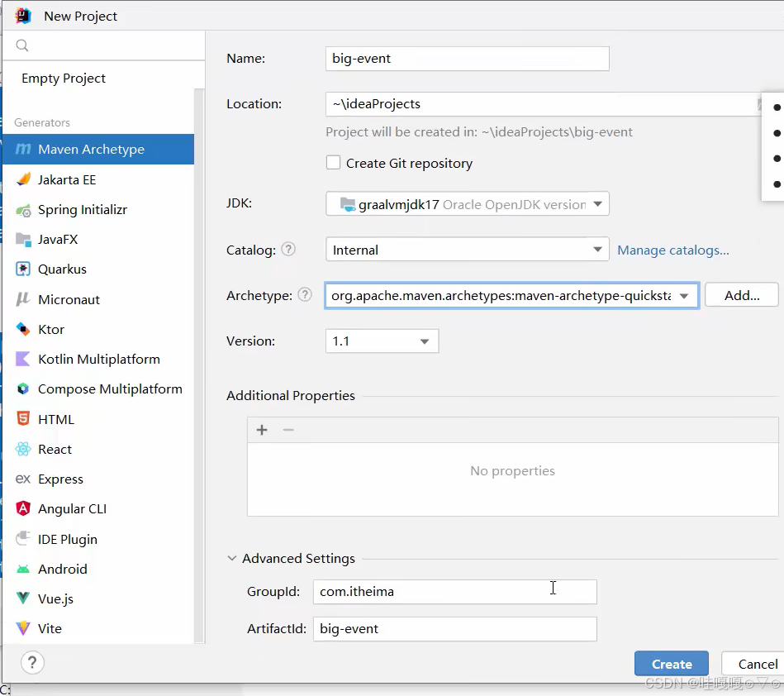This screenshot has width=784, height=696.
Task: Click the Archetype help question mark
Action: pyautogui.click(x=305, y=295)
